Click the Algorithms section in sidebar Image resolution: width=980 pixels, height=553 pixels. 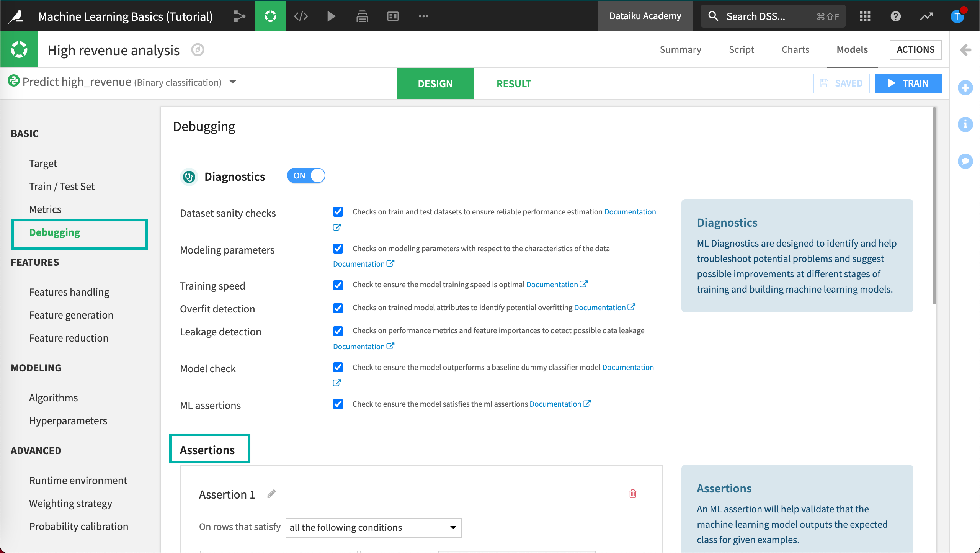(x=52, y=398)
